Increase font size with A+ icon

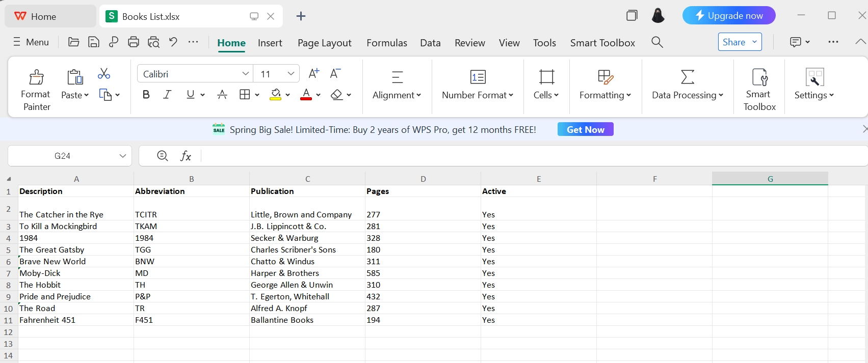point(314,74)
